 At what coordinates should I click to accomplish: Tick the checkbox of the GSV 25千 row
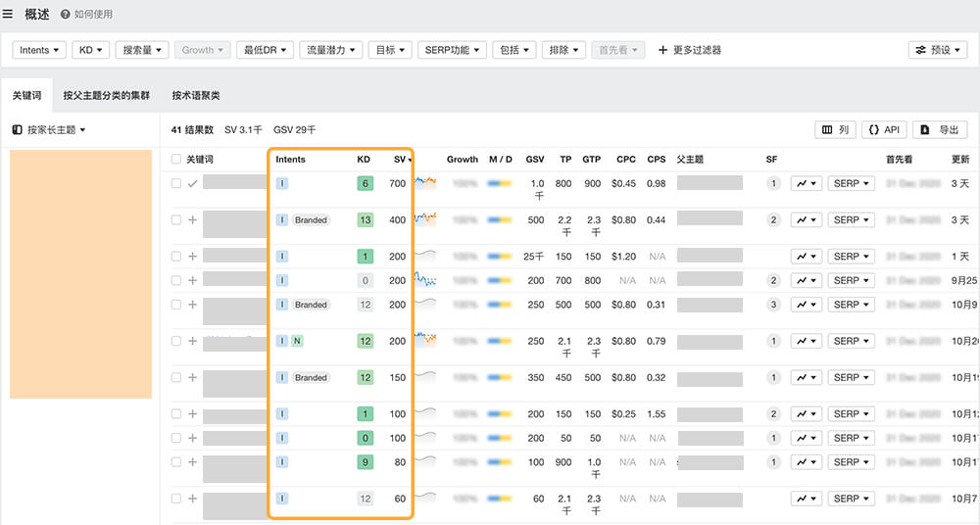(176, 257)
